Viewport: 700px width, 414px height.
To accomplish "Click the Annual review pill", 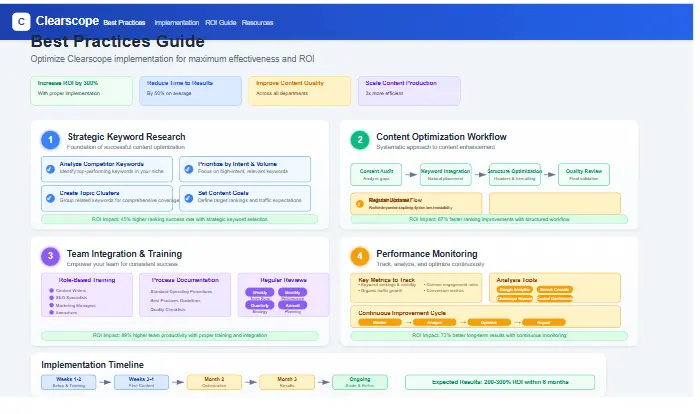I will click(x=292, y=305).
